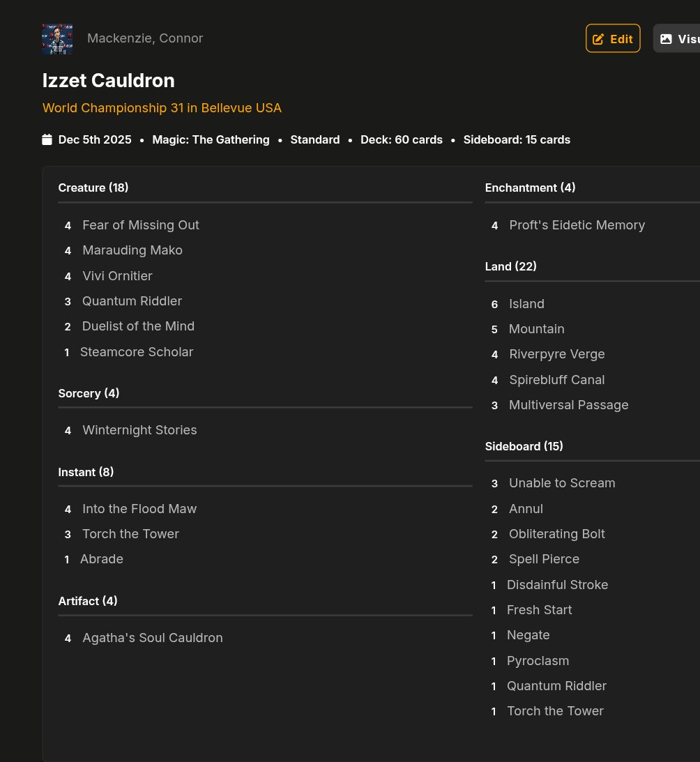Open the World Championship 31 in Bellevue link
700x762 pixels.
coord(162,108)
